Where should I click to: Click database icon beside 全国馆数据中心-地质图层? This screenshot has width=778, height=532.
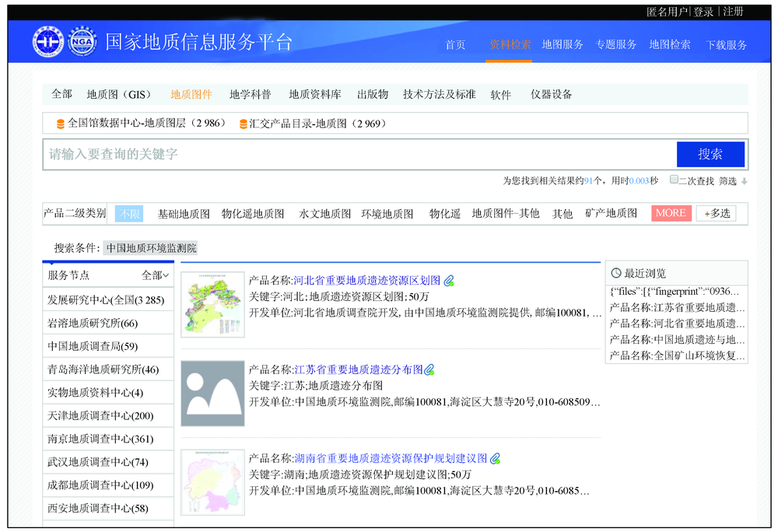(61, 124)
